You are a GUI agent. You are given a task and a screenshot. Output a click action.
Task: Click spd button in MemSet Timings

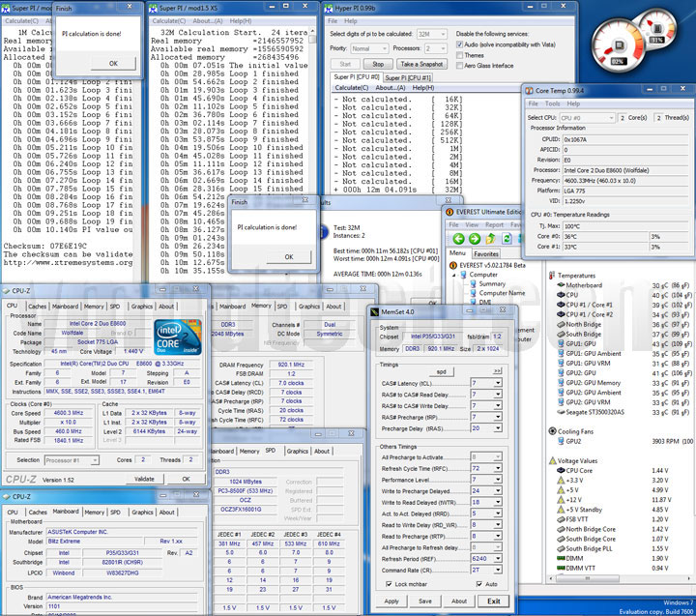click(441, 371)
